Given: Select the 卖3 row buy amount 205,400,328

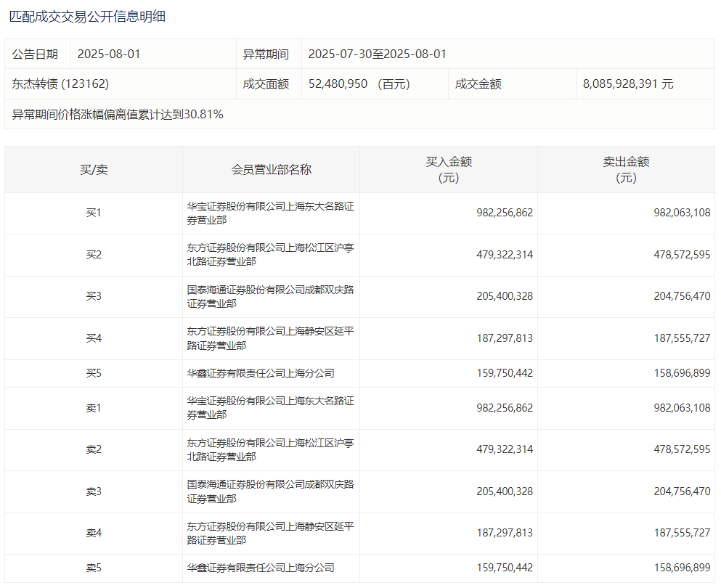Looking at the screenshot, I should click(505, 491).
